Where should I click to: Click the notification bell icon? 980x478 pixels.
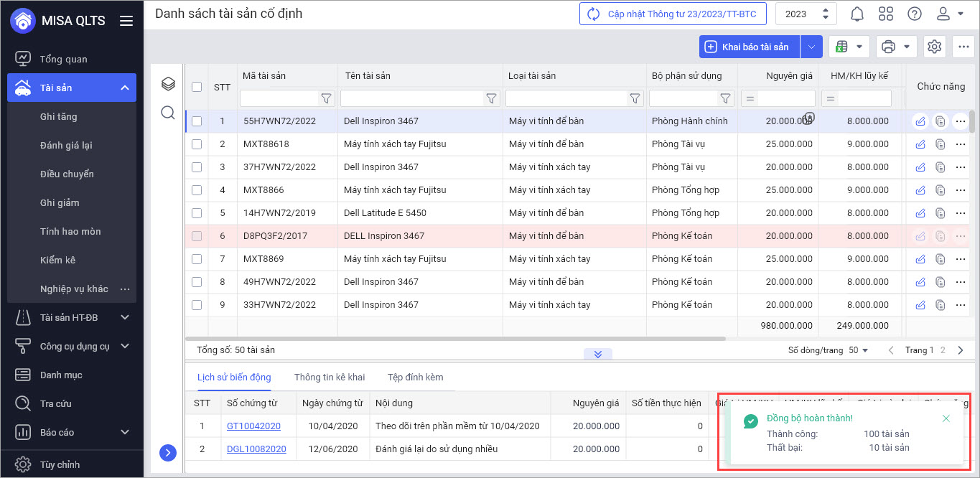click(857, 14)
